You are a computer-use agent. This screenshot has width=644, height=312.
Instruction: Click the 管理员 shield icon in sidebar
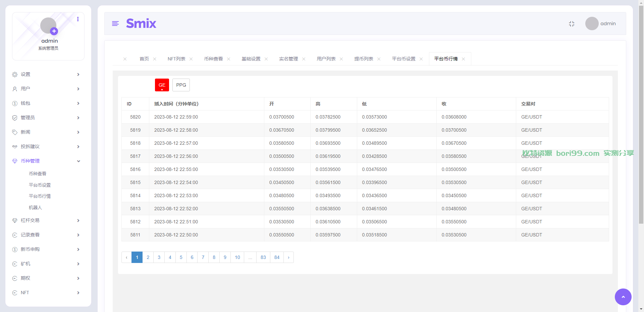[15, 118]
